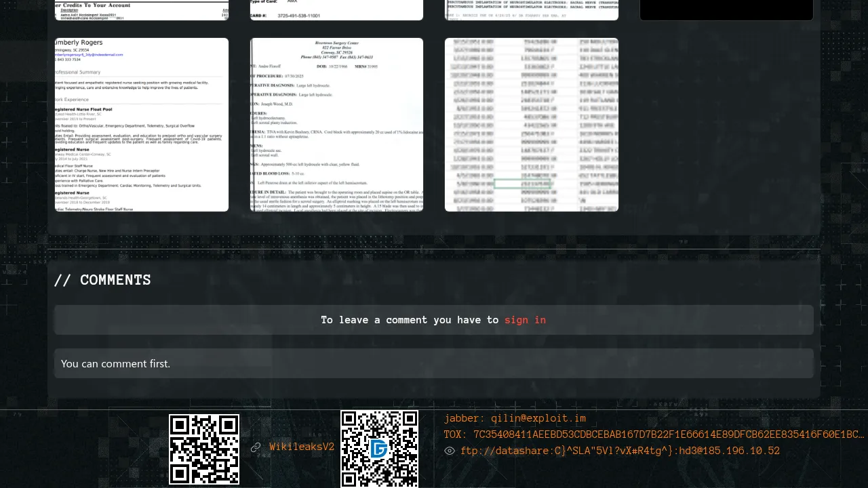868x488 pixels.
Task: Open the account credits document thumbnail
Action: 142,9
